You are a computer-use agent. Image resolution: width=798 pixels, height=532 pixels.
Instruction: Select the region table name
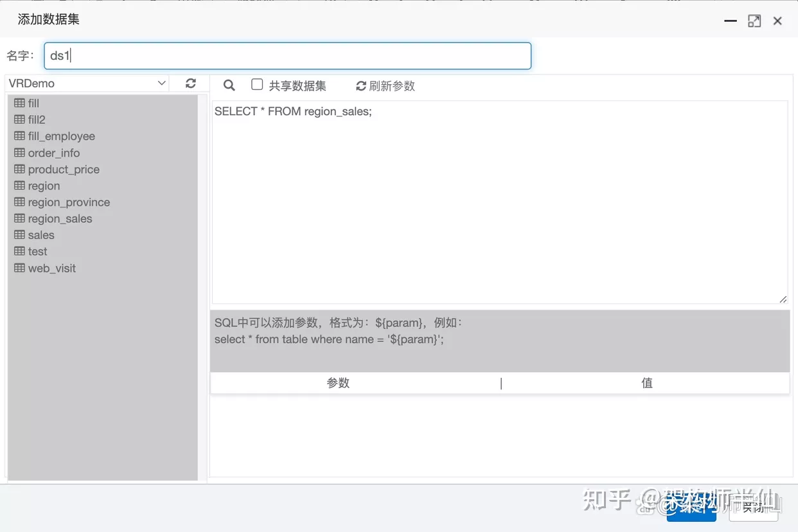pyautogui.click(x=44, y=186)
